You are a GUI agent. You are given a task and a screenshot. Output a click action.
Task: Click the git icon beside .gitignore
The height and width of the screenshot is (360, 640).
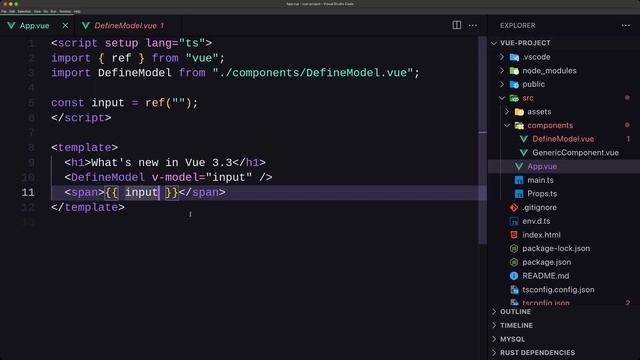[514, 208]
